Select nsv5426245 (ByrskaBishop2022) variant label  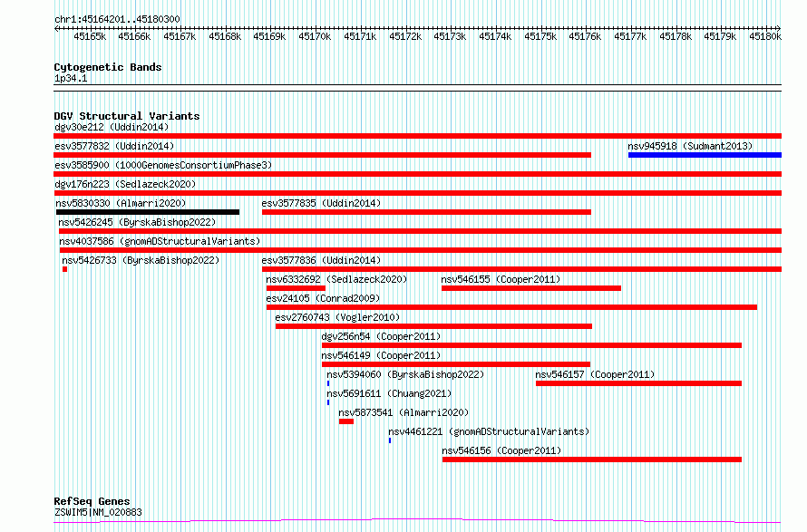click(x=137, y=222)
